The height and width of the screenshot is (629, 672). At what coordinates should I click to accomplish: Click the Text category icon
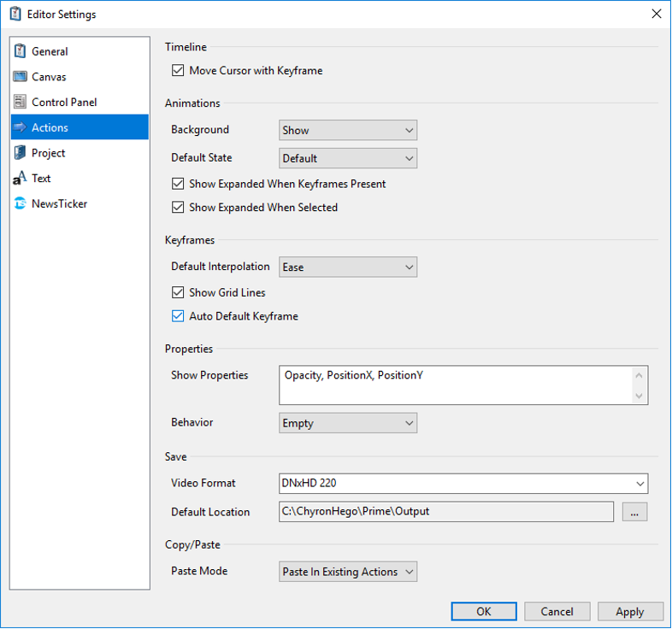20,179
